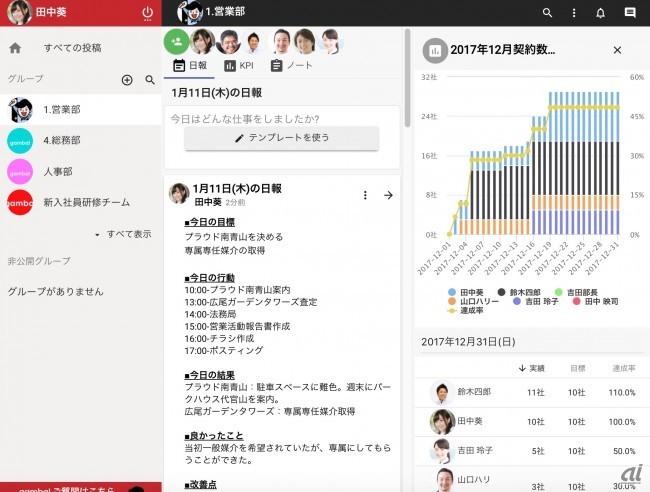Toggle 達成率 legend line entry
Image resolution: width=650 pixels, height=492 pixels.
click(x=465, y=310)
